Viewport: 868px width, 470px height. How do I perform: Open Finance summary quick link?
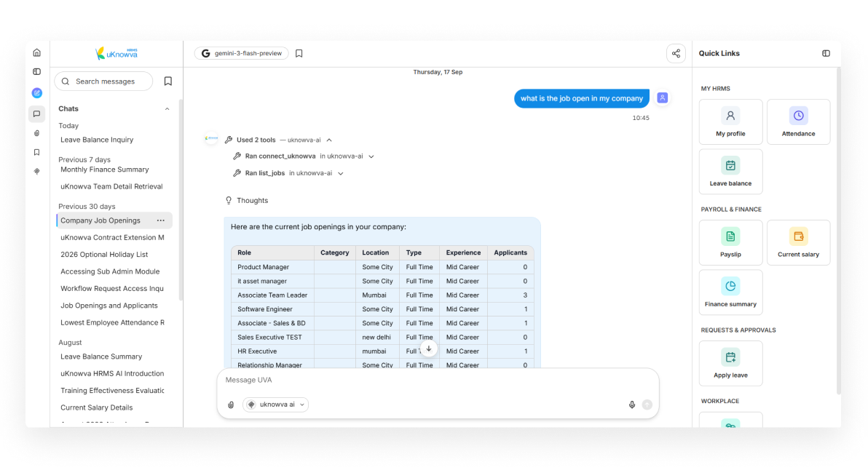730,292
